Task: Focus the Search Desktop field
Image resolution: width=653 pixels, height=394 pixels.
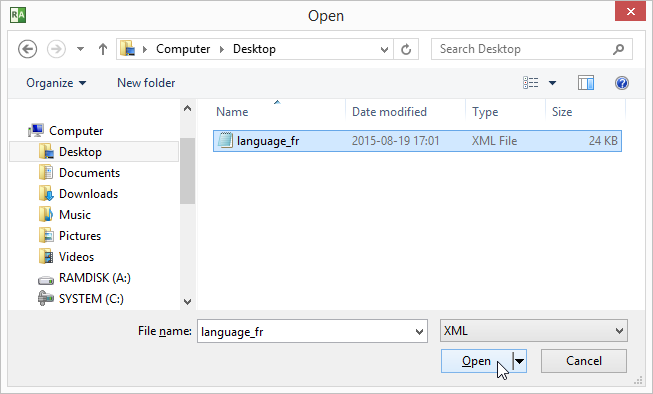Action: 531,49
